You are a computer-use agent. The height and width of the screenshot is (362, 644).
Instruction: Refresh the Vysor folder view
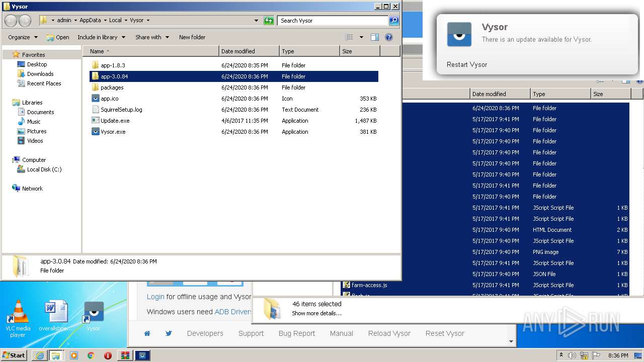tap(269, 21)
